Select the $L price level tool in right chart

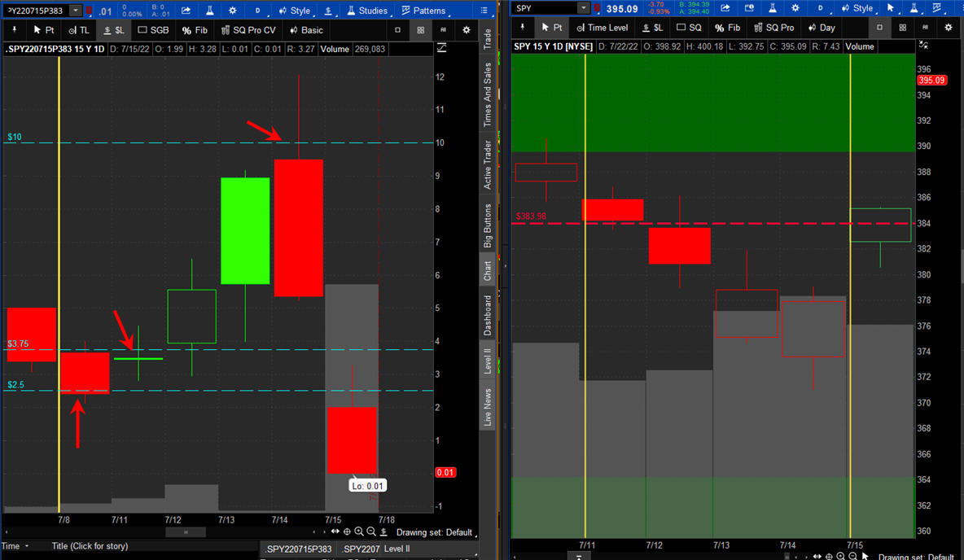[652, 27]
